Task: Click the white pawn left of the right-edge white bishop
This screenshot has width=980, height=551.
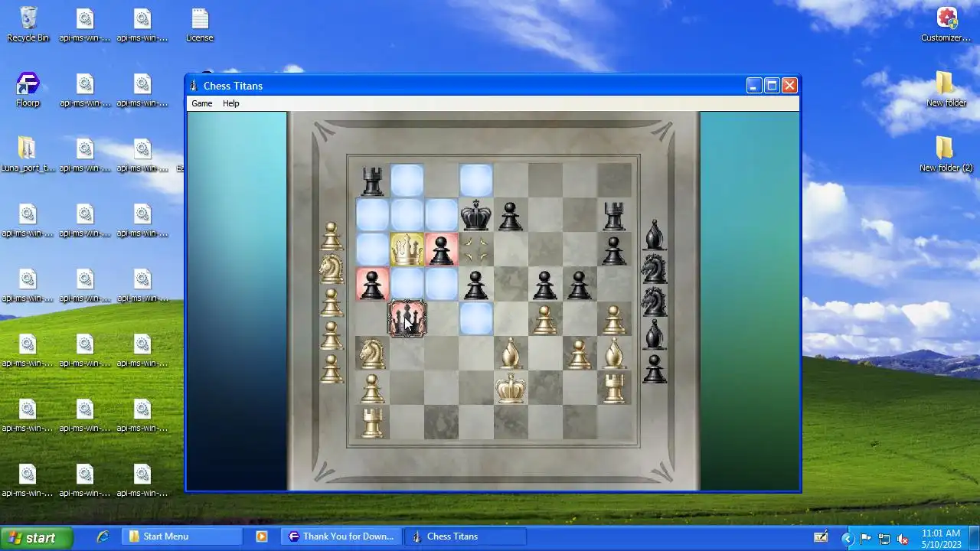Action: pyautogui.click(x=579, y=354)
